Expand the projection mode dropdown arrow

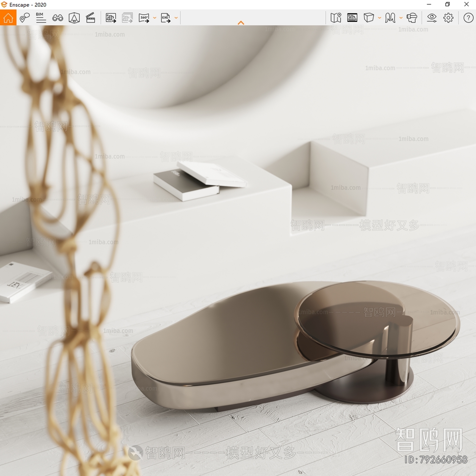380,18
